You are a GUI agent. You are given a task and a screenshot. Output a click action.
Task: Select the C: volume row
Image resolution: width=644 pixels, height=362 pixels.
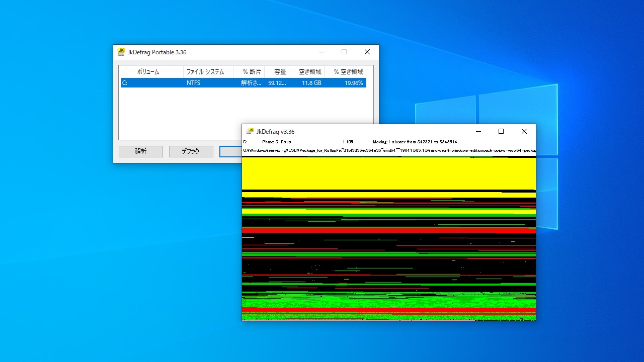pos(244,83)
